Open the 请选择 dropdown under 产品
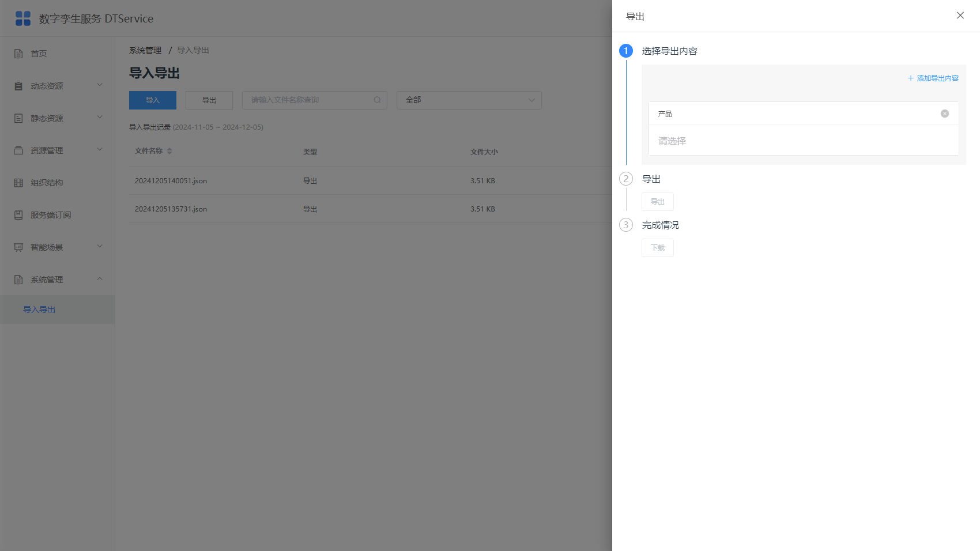 coord(804,141)
